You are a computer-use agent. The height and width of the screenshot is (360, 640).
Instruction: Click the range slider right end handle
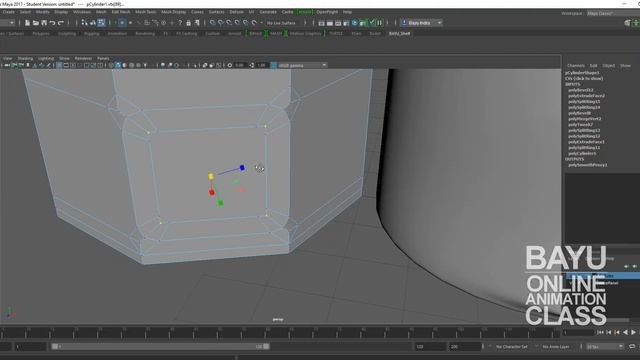266,347
